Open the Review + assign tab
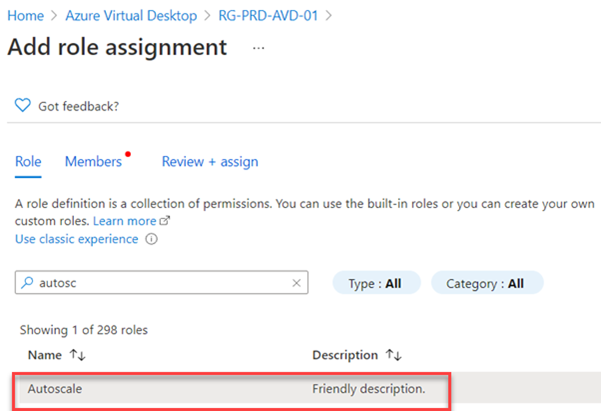The image size is (601, 411). coord(210,162)
